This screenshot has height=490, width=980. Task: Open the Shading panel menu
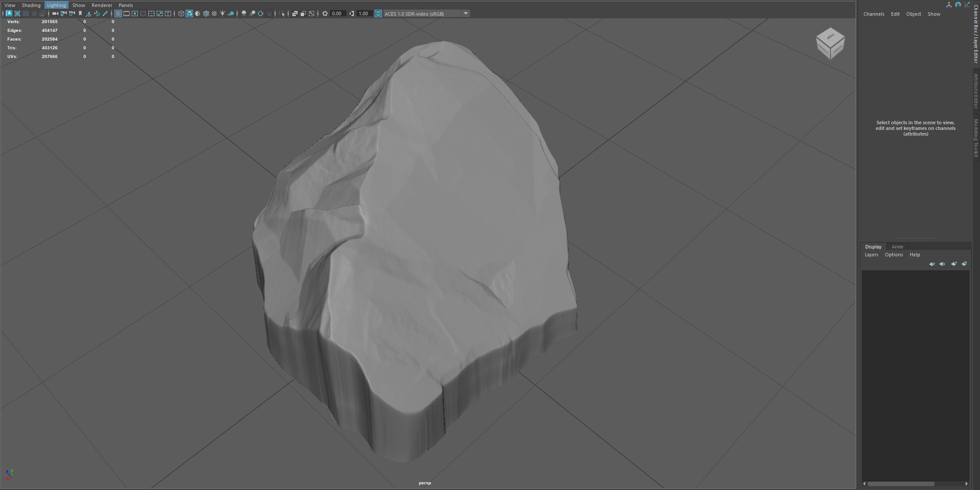31,5
